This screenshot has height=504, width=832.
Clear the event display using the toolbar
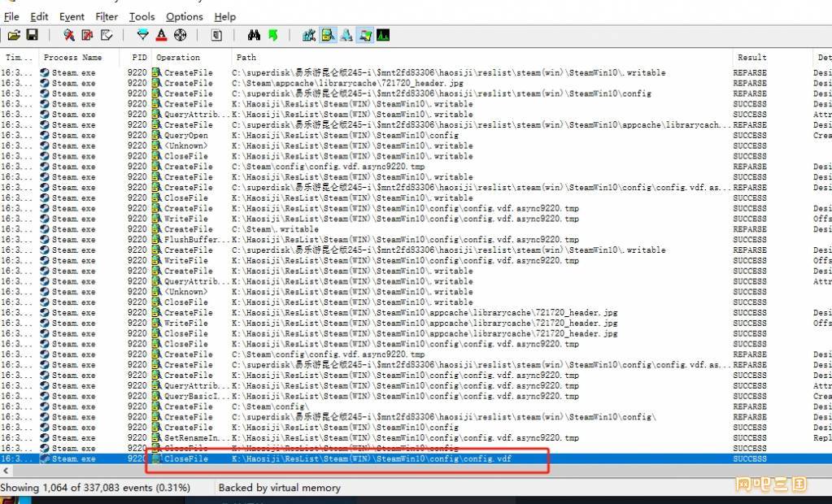(x=107, y=35)
